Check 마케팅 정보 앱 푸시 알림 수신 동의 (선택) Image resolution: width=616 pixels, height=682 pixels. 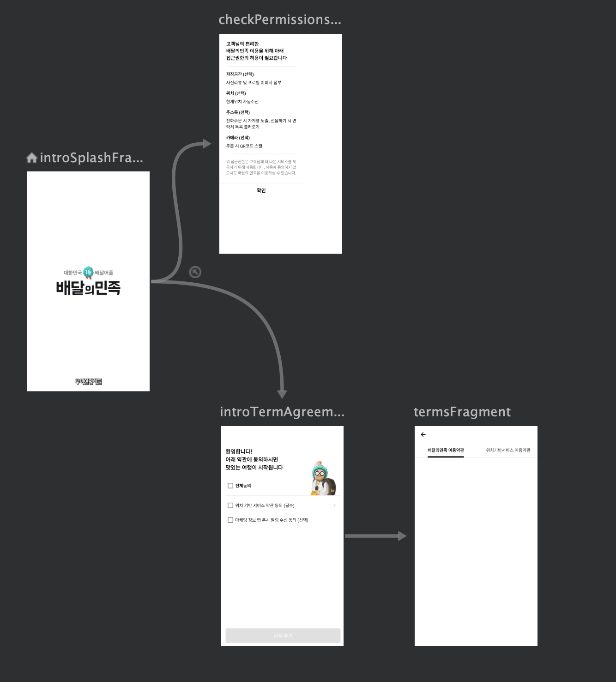click(230, 520)
